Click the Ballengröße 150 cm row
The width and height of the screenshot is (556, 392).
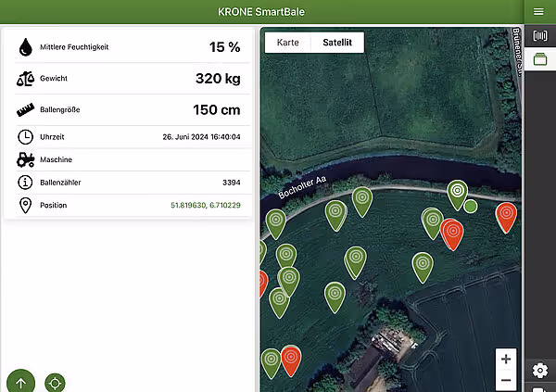tap(129, 110)
